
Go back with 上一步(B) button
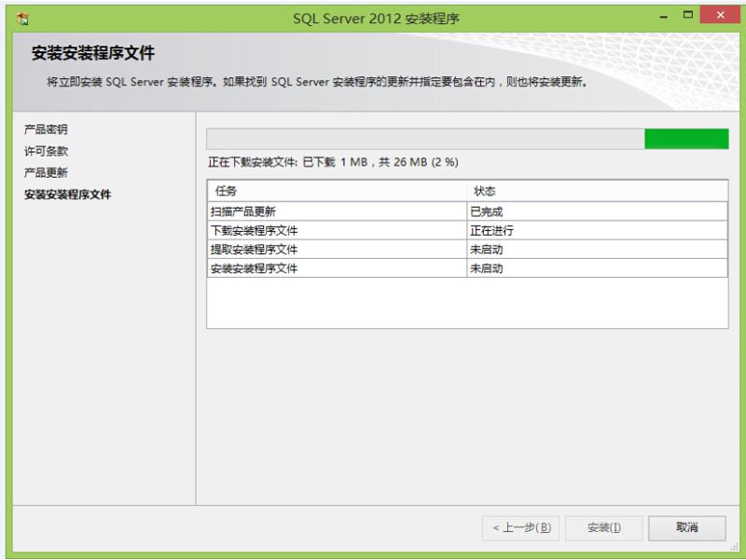[521, 528]
